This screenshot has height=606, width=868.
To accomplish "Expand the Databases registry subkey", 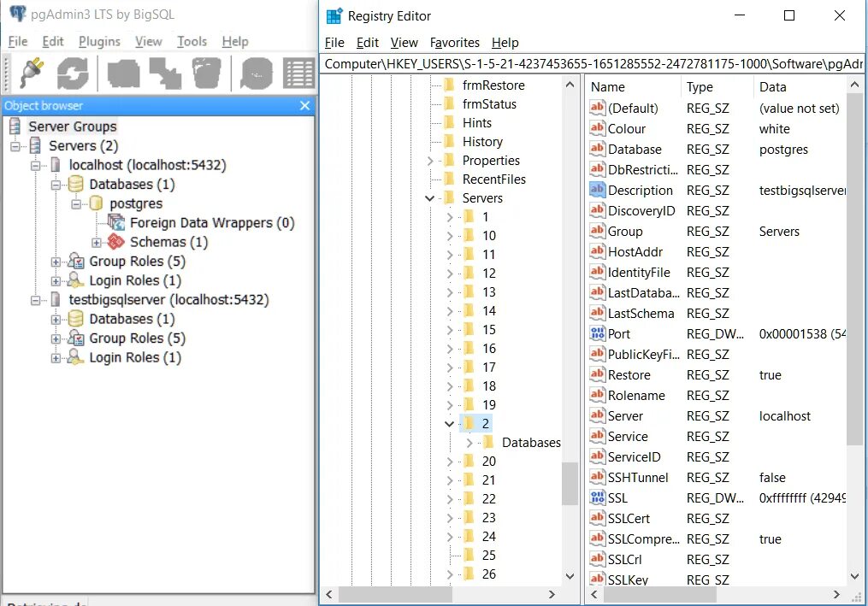I will click(x=469, y=443).
